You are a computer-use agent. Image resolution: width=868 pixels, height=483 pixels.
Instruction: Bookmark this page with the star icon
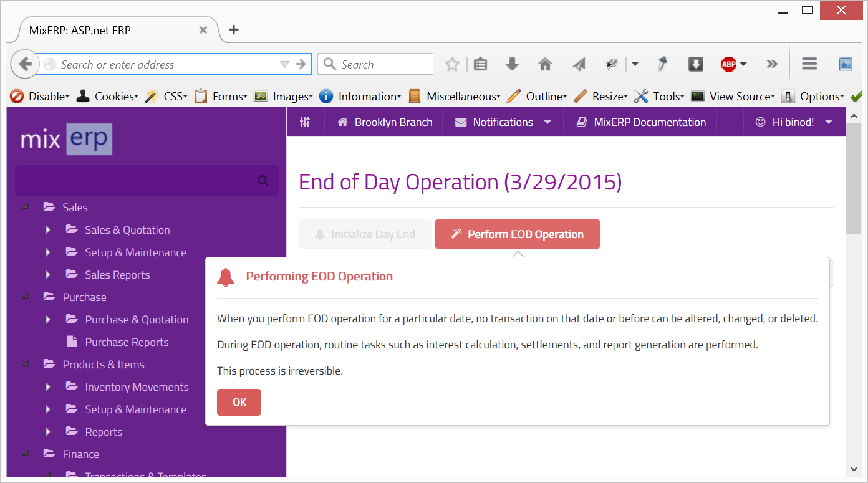452,64
